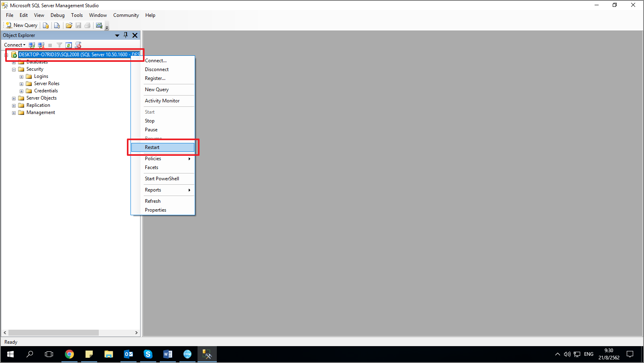Click the Windows Start button

click(x=10, y=354)
